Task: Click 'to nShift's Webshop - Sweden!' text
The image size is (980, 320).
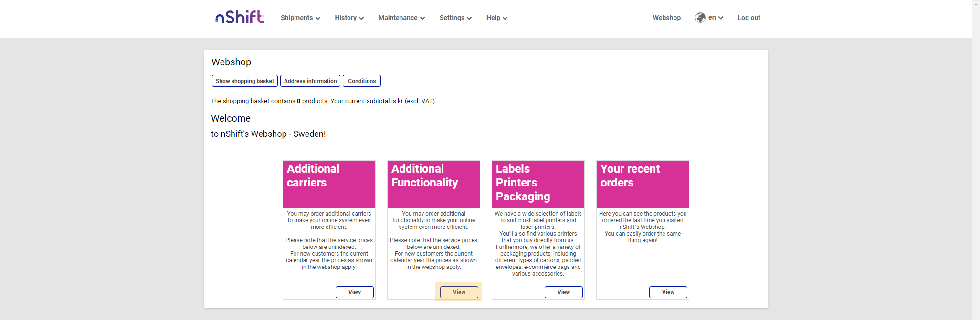Action: coord(268,134)
